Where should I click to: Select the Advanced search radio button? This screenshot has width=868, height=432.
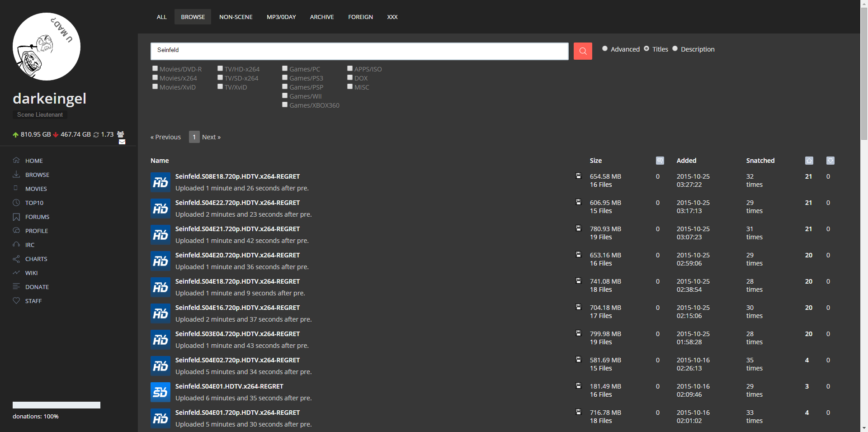click(x=605, y=48)
